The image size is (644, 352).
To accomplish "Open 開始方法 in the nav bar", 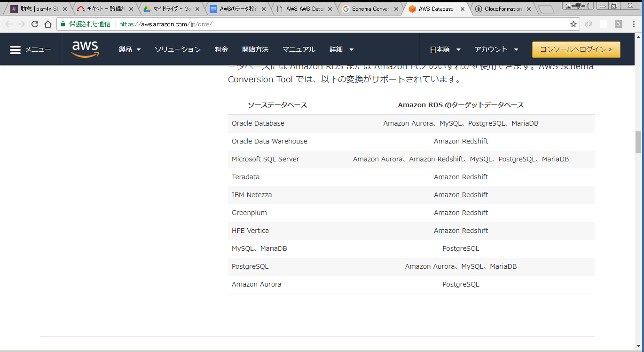I will (255, 49).
